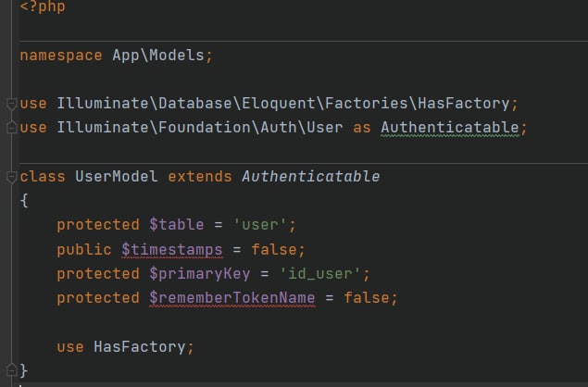Click the fold end marker beside the Auth\User import
Viewport: 588px width, 387px height.
12,128
